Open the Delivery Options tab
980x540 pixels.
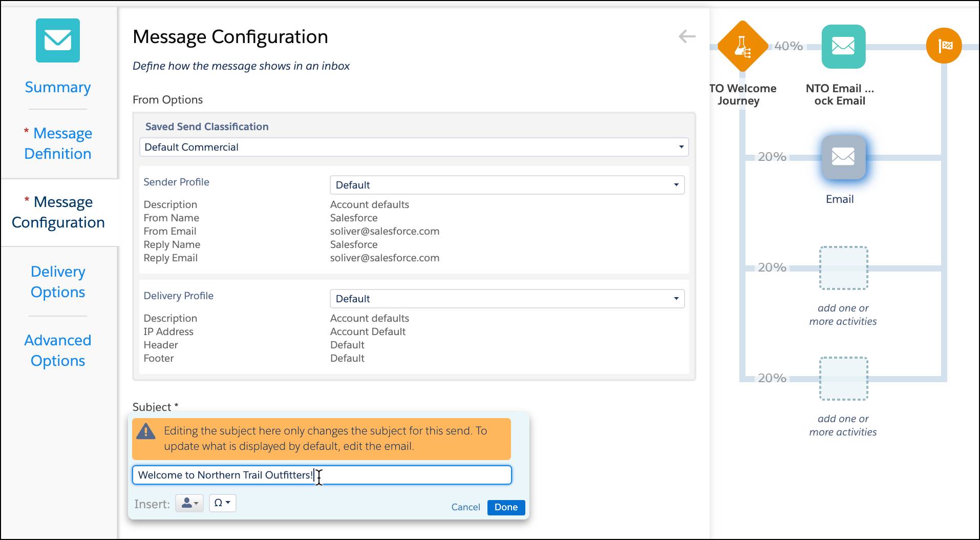[58, 282]
